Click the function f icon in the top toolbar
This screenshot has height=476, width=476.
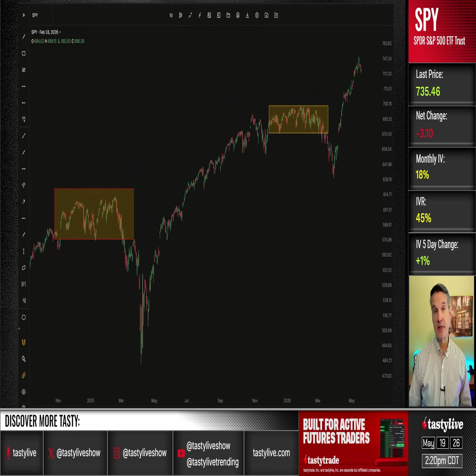coord(200,15)
